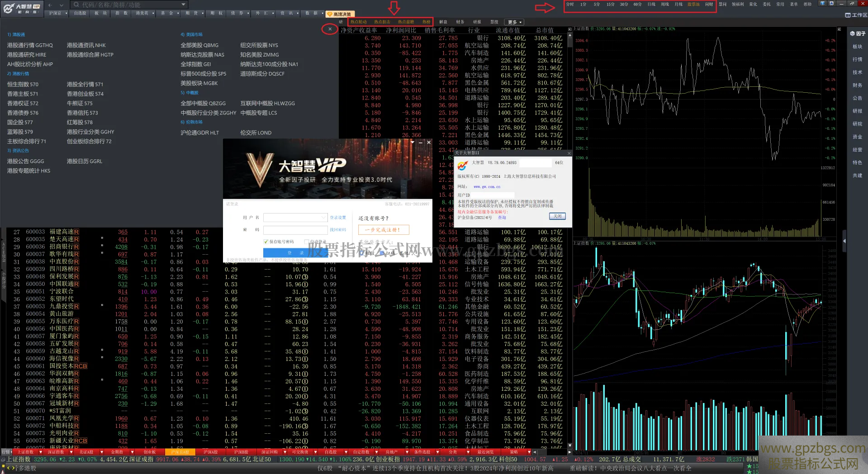Click 查询 link in About dialog
The image size is (868, 474).
click(x=502, y=218)
